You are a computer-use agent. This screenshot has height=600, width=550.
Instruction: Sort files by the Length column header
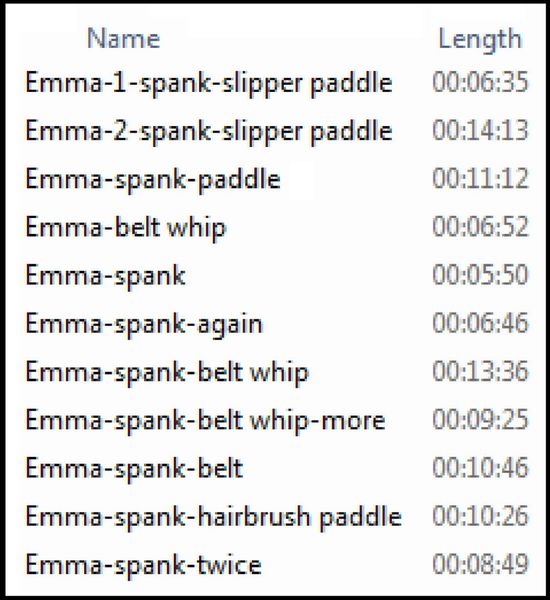tap(480, 39)
